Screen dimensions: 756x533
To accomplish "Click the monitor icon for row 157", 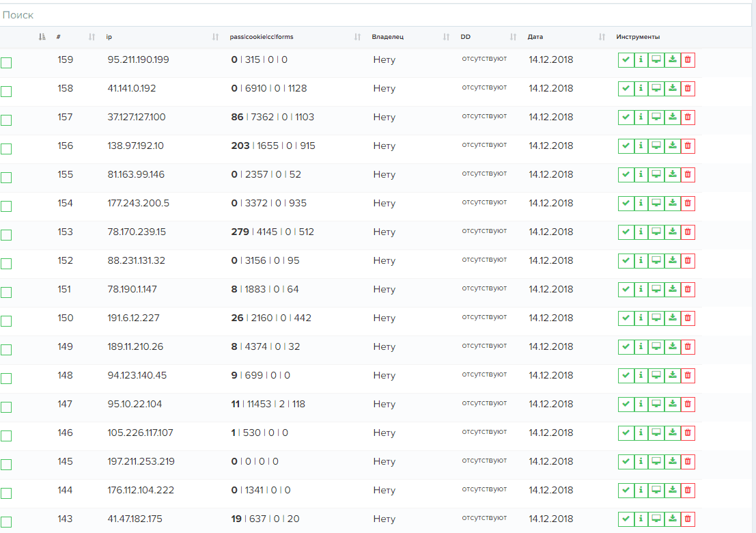I will click(656, 118).
